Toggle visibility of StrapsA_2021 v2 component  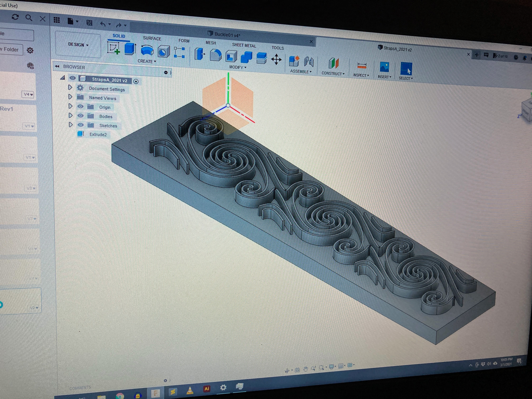(72, 78)
